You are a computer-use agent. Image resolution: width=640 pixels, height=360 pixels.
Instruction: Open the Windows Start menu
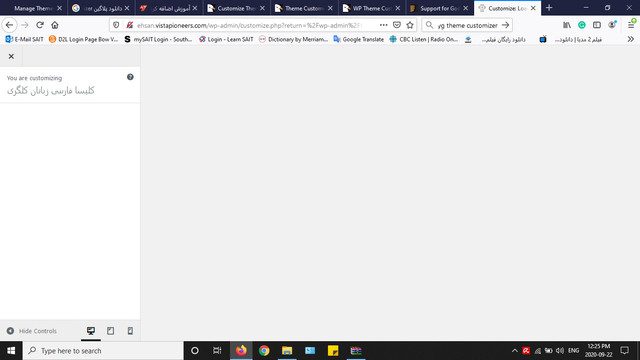click(11, 351)
